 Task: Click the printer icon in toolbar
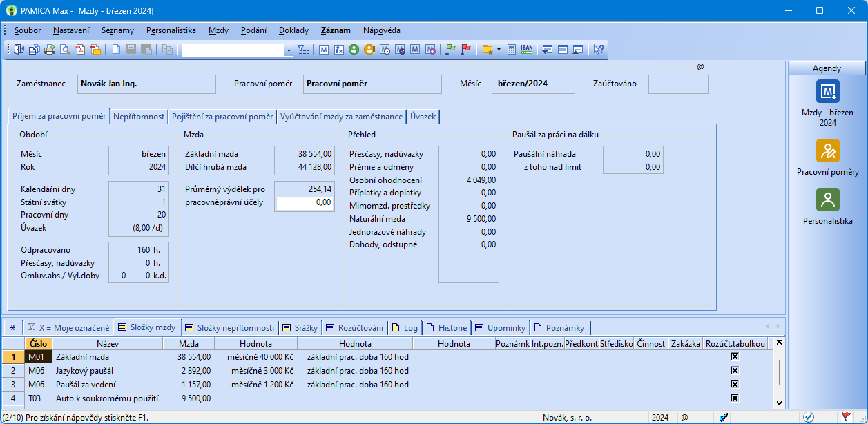coord(50,50)
